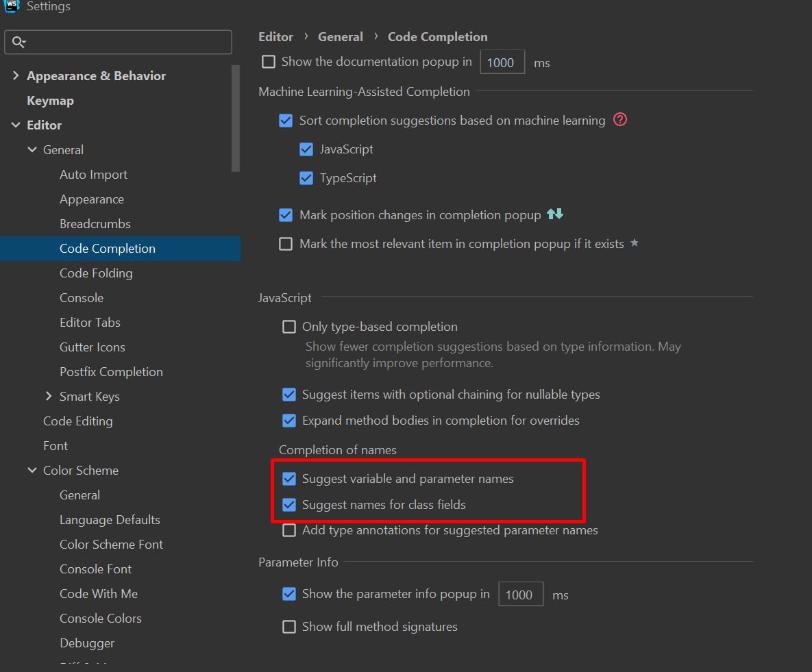Click the star icon beside most relevant item
This screenshot has width=812, height=672.
point(635,243)
